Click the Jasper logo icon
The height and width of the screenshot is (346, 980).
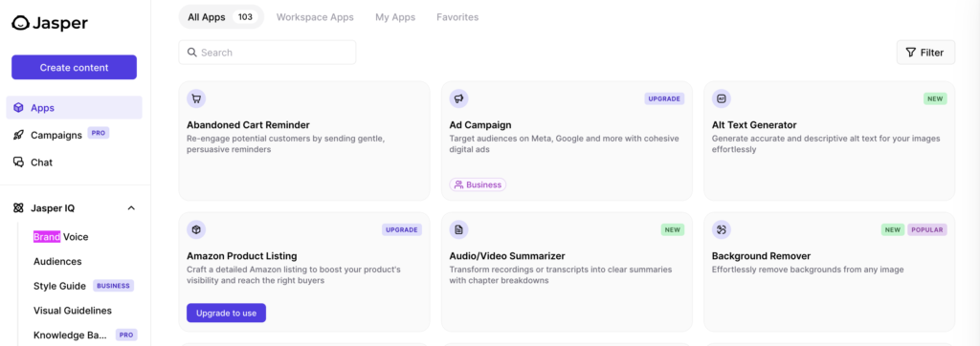[21, 23]
